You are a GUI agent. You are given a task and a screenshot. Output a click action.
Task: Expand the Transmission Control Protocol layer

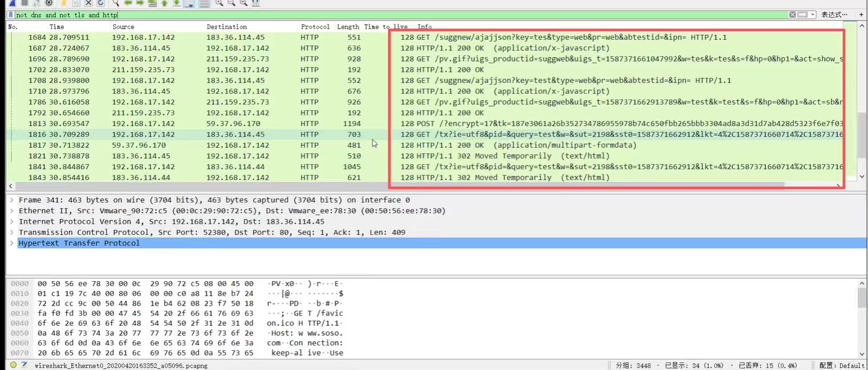pyautogui.click(x=12, y=232)
